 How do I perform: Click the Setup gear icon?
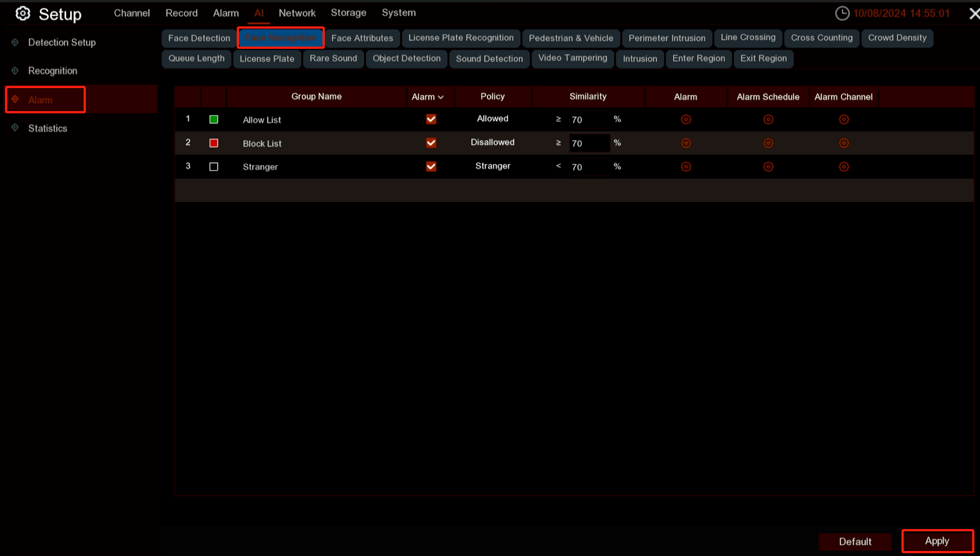coord(22,13)
